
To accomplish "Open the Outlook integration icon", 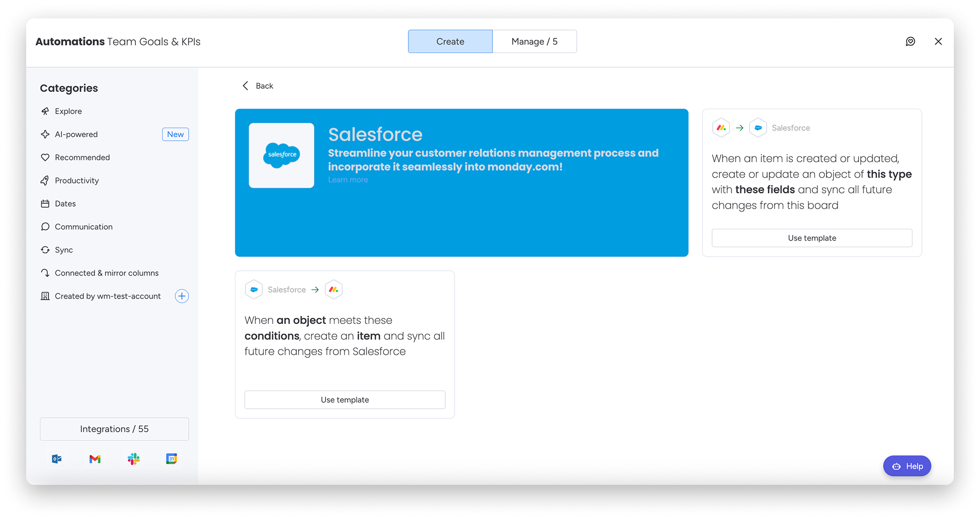I will pos(56,459).
